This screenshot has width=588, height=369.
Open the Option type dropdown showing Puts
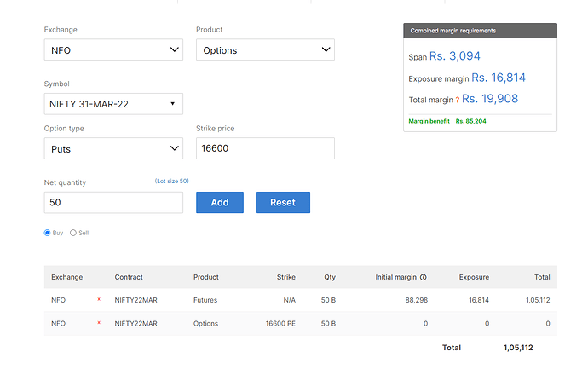pyautogui.click(x=113, y=148)
